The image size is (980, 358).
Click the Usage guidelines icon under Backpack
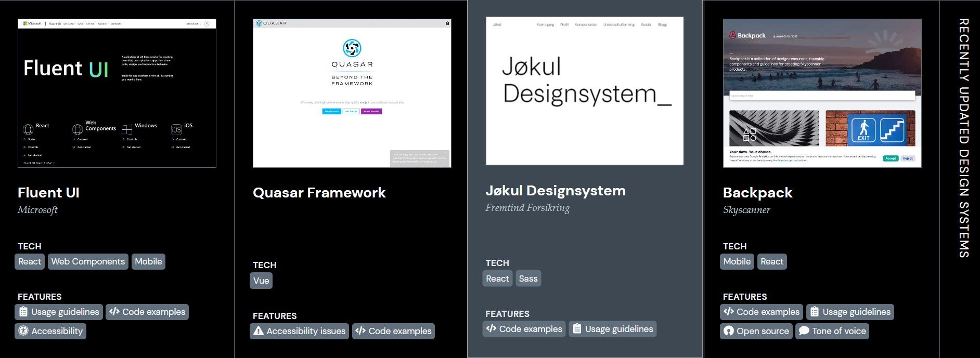[815, 312]
